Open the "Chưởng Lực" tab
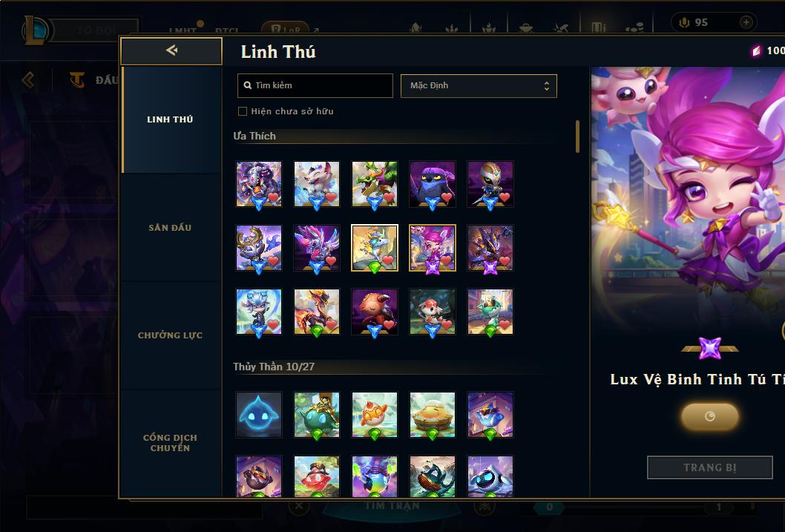This screenshot has width=785, height=532. pyautogui.click(x=170, y=335)
